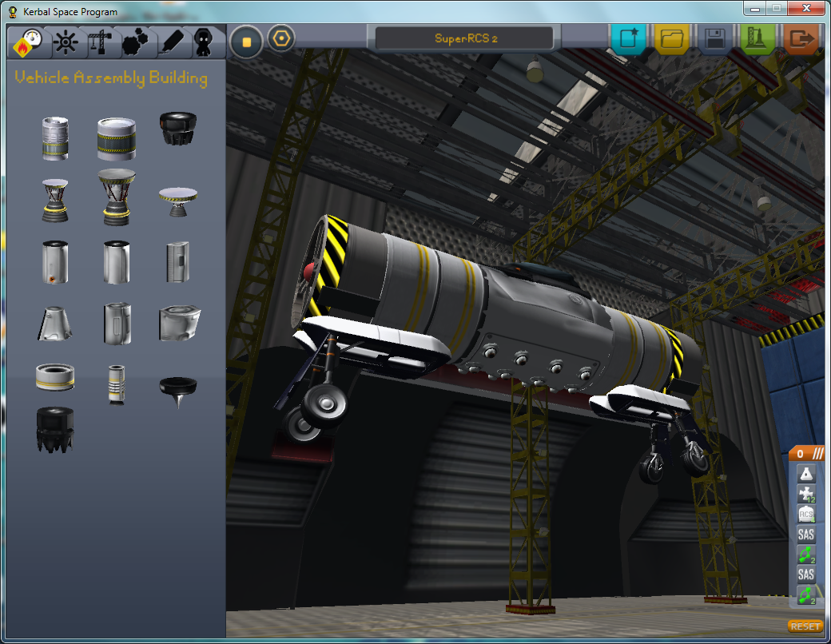Select the short black engine in first row

point(178,129)
